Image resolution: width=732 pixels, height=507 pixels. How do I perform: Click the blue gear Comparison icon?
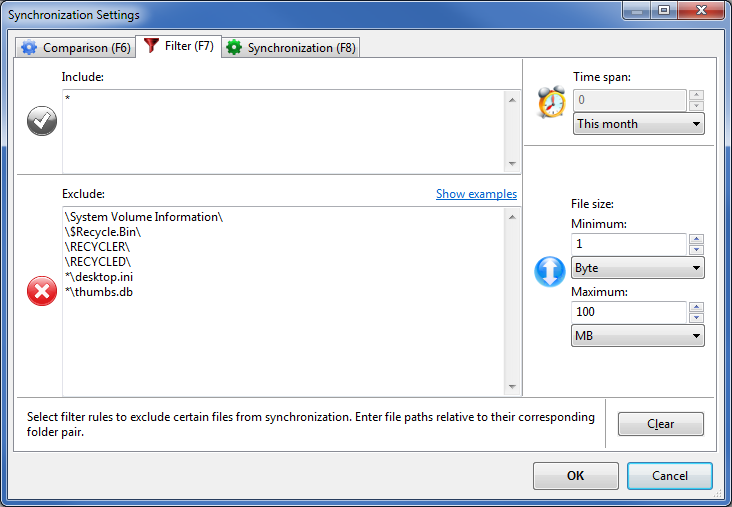[29, 47]
